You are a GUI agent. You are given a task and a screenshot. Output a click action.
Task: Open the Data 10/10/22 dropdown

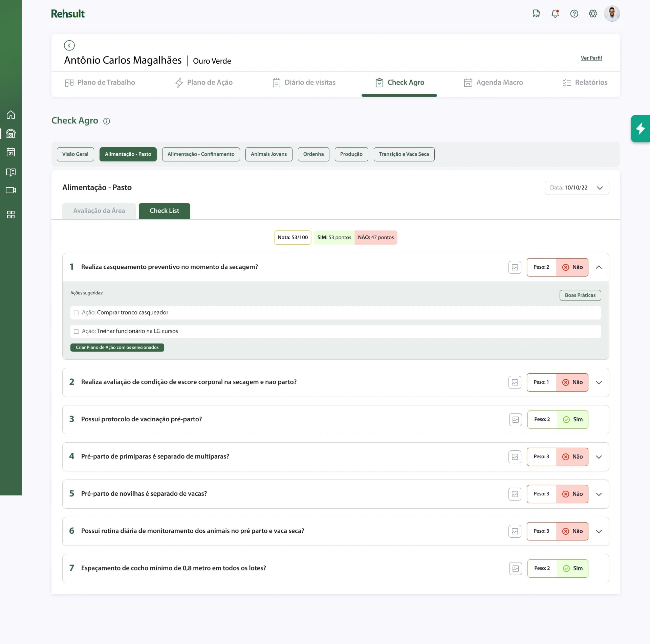pos(577,188)
